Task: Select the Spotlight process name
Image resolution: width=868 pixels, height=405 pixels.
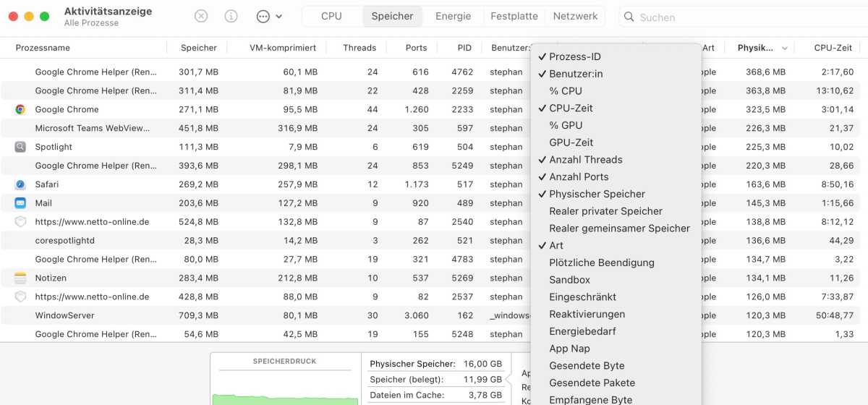Action: click(54, 147)
